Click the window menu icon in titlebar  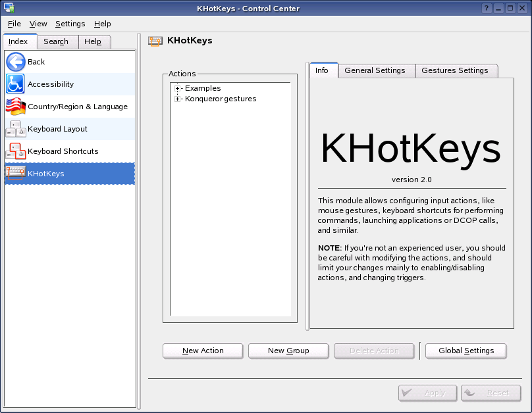point(8,8)
